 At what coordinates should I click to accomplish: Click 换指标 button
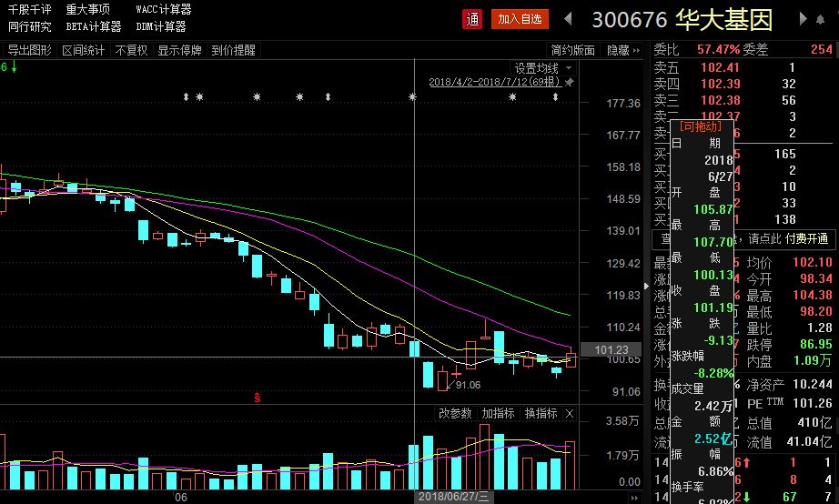point(541,414)
